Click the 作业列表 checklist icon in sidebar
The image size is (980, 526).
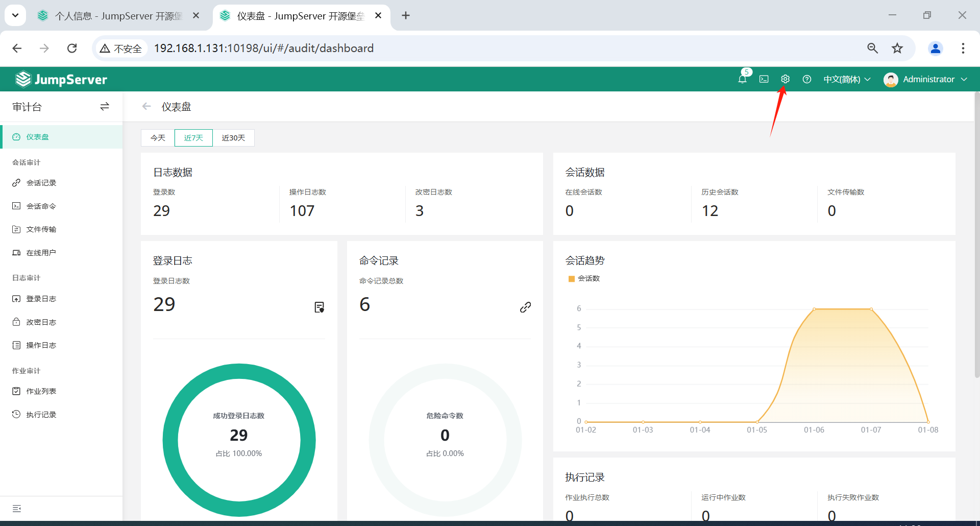[16, 391]
